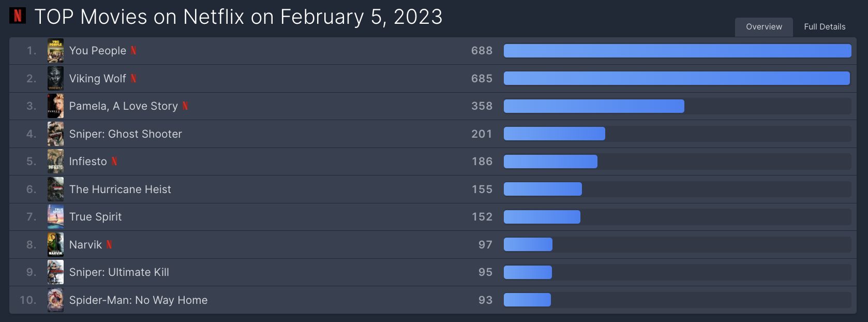This screenshot has height=322, width=868.
Task: Open the Pamela, A Love Story title
Action: [x=124, y=106]
